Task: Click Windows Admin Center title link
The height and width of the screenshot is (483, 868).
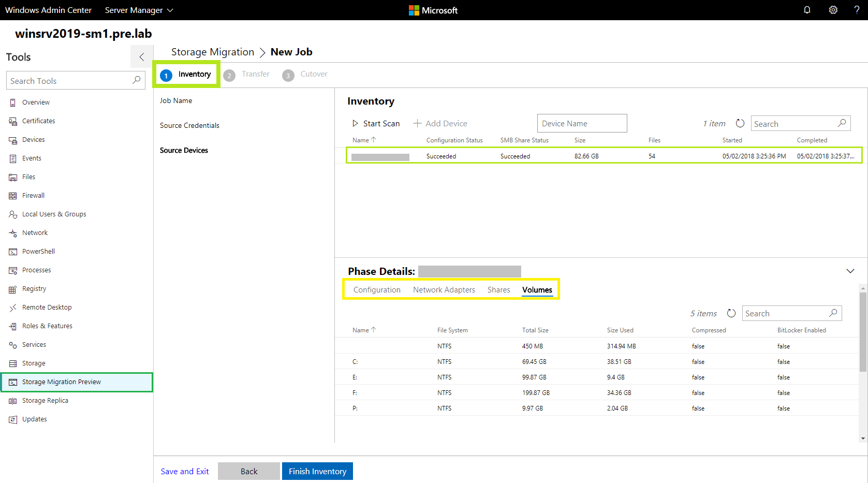Action: 48,10
